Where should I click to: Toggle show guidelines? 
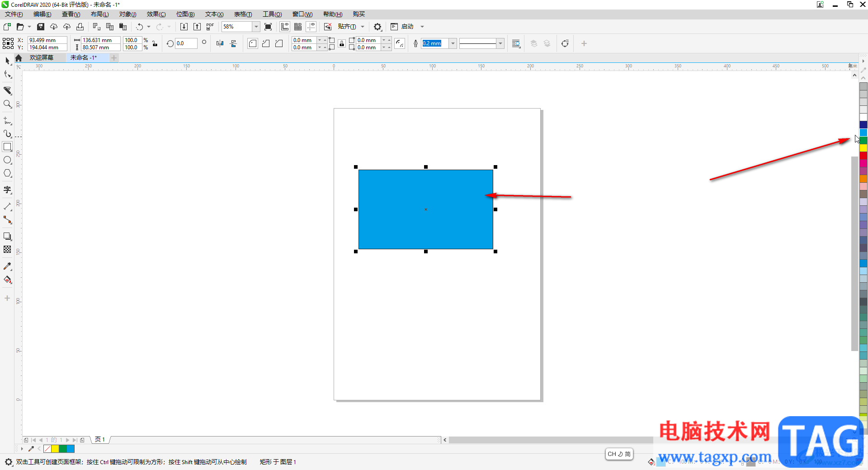pos(311,27)
